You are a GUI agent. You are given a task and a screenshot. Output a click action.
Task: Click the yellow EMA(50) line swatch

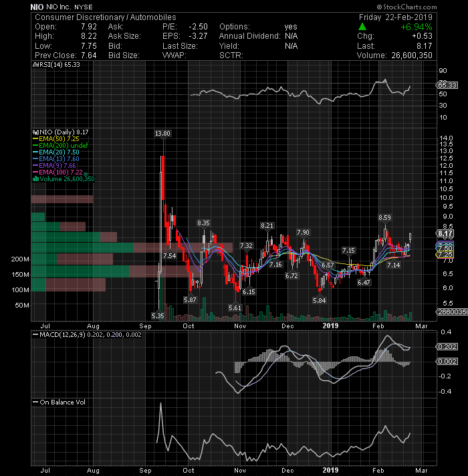coord(35,139)
